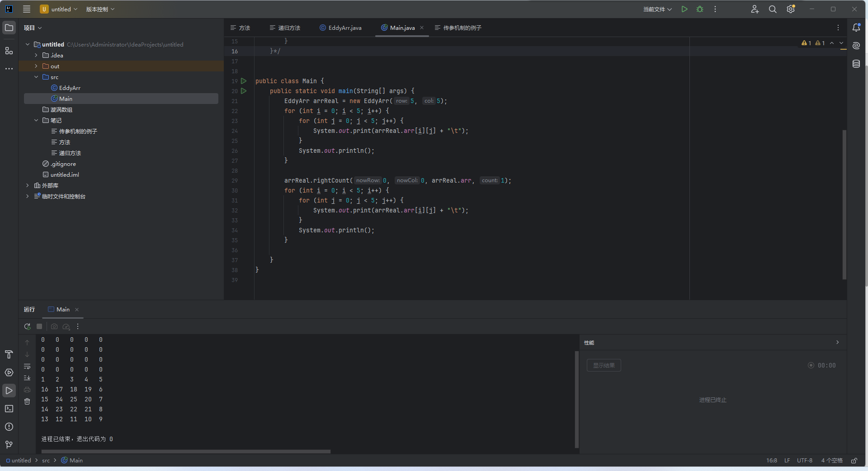Click the editor vertical scrollbar

tap(844, 204)
